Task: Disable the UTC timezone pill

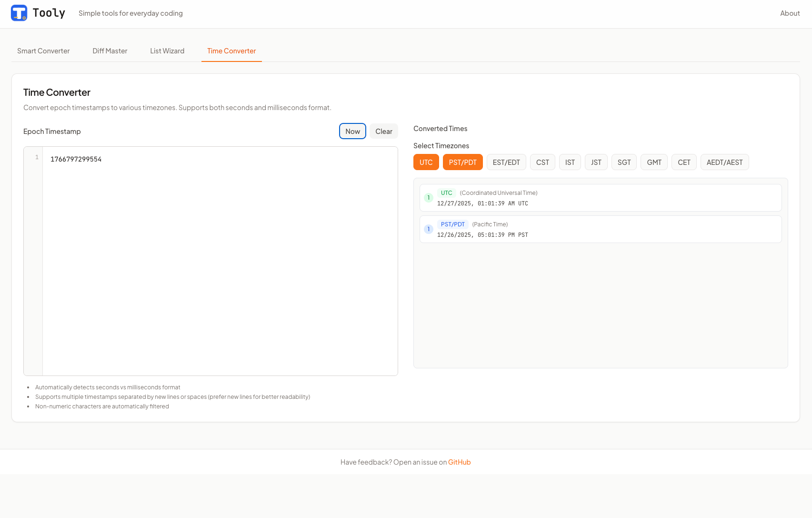Action: [x=426, y=162]
